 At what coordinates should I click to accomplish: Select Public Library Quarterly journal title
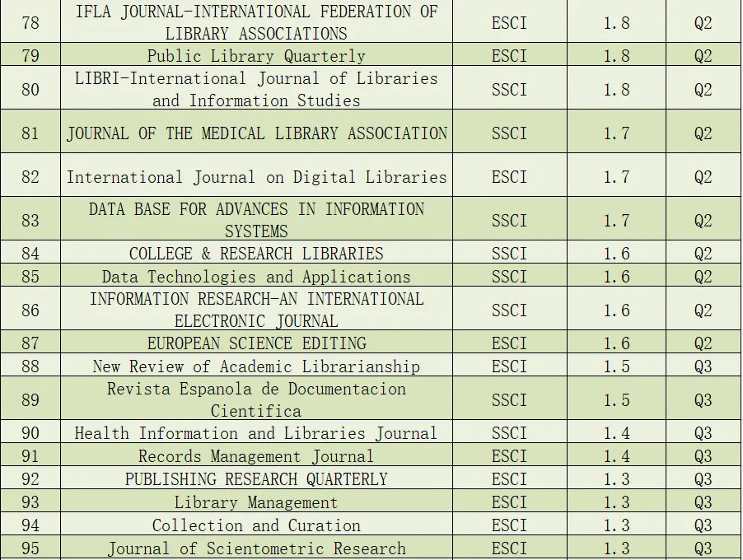(256, 56)
